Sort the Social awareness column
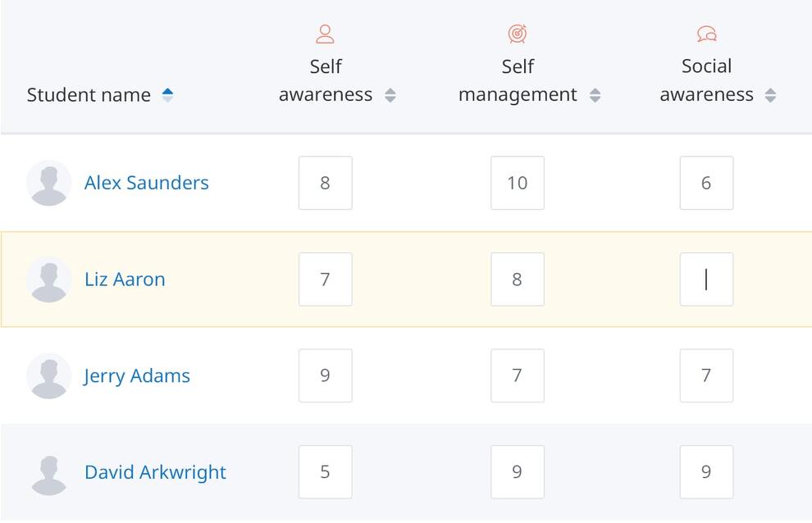The image size is (812, 523). (x=770, y=95)
